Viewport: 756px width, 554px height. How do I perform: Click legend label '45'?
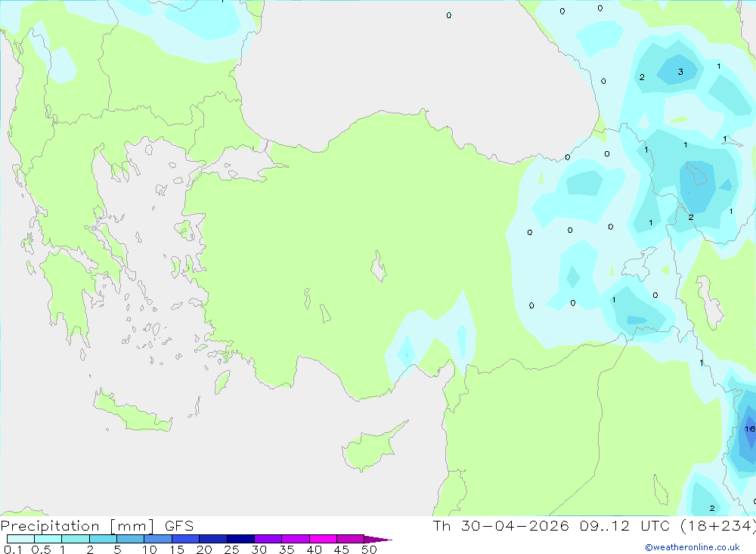point(342,549)
